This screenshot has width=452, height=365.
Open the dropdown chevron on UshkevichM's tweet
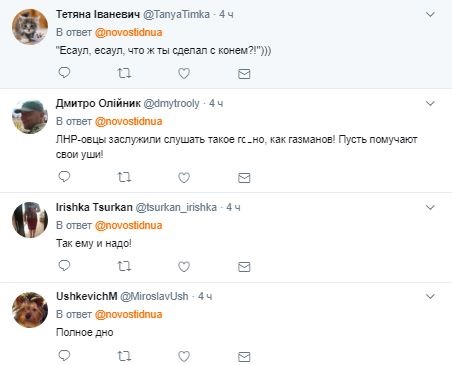coord(430,296)
